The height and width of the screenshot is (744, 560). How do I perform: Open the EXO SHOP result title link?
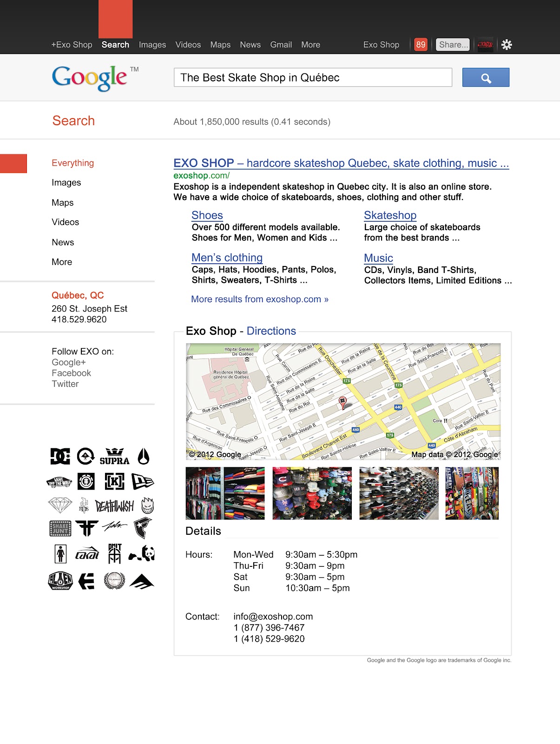click(341, 163)
